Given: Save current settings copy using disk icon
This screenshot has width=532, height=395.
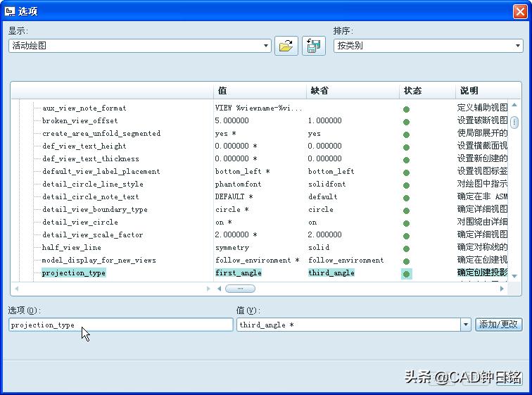Looking at the screenshot, I should tap(314, 46).
